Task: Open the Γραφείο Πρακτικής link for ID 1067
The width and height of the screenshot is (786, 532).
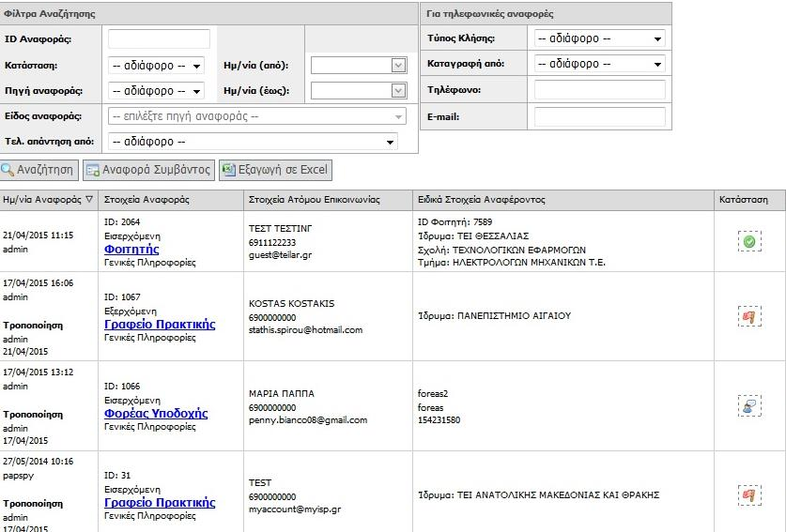Action: [160, 324]
